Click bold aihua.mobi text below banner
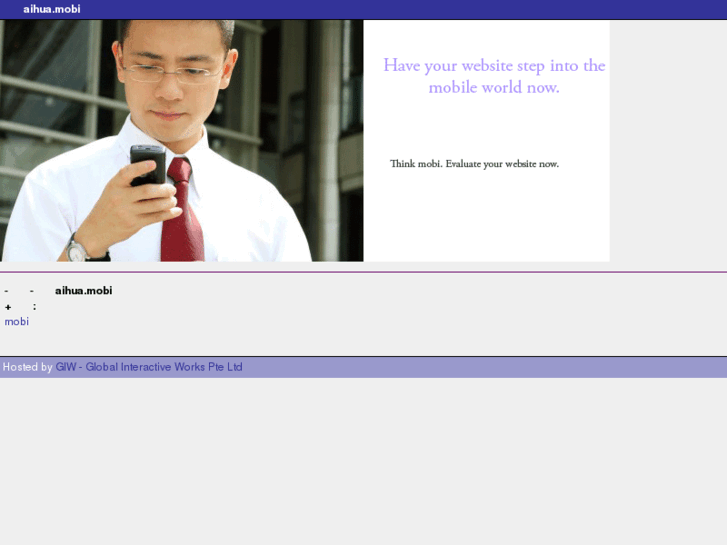Viewport: 727px width, 545px height. tap(83, 291)
